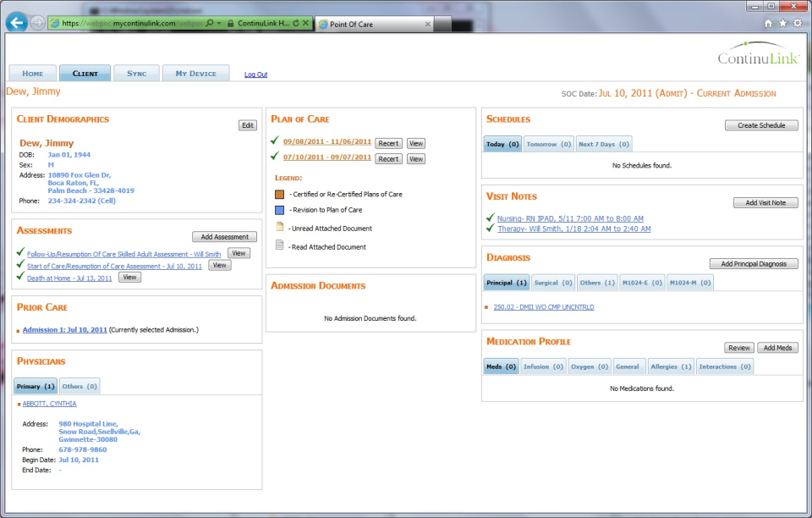Viewport: 812px width, 518px height.
Task: Open plan of care 07/10/2011 - 09/07/2011
Action: click(x=327, y=157)
